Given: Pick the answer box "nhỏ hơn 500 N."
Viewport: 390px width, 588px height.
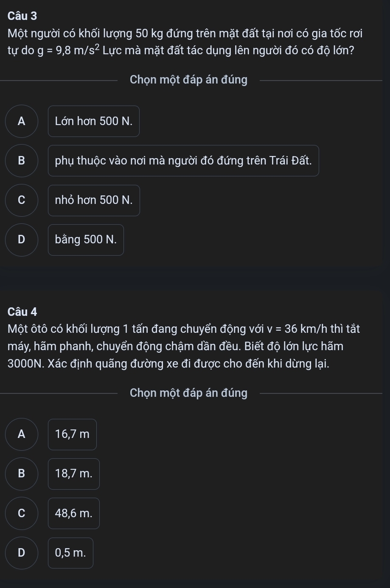Looking at the screenshot, I should click(94, 201).
